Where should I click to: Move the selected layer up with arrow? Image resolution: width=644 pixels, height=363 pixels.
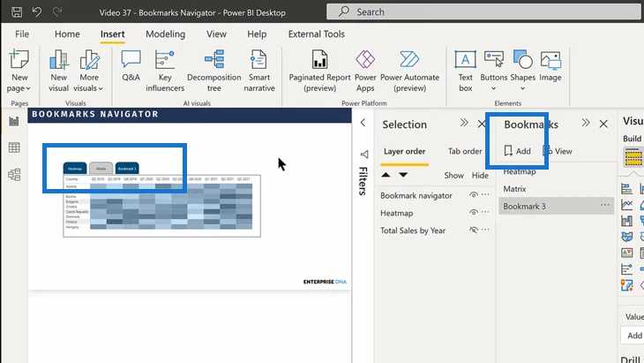click(x=386, y=175)
